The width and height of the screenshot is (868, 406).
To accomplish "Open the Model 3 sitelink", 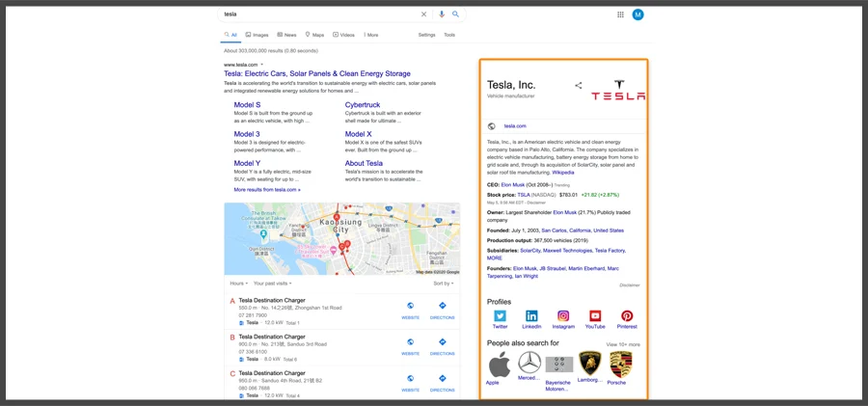I will pyautogui.click(x=247, y=134).
